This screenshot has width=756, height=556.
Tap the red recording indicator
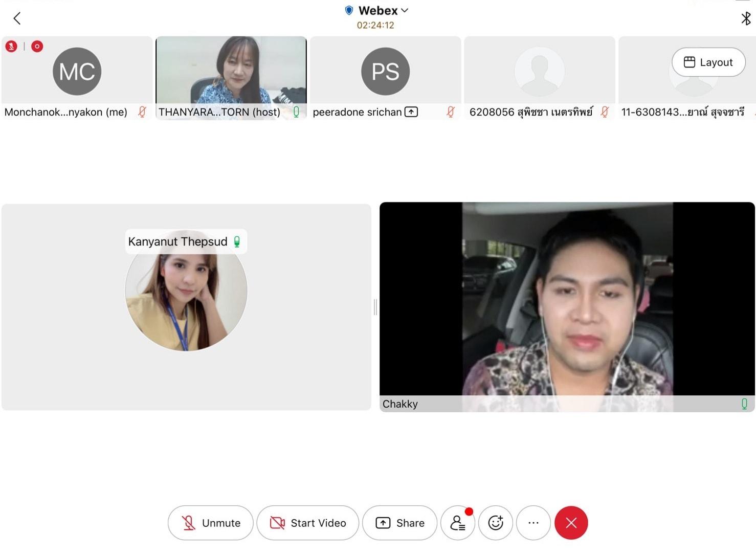(x=37, y=47)
